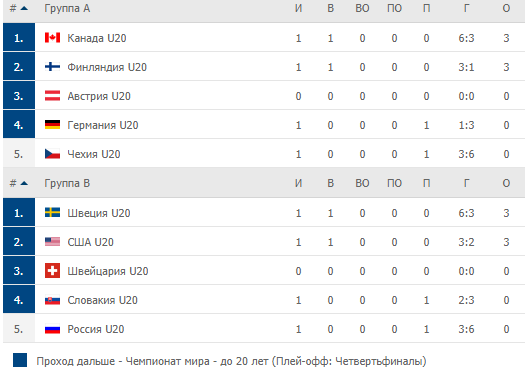Viewport: 525px width, 383px height.
Task: Click the Germany flag icon
Action: click(x=52, y=125)
